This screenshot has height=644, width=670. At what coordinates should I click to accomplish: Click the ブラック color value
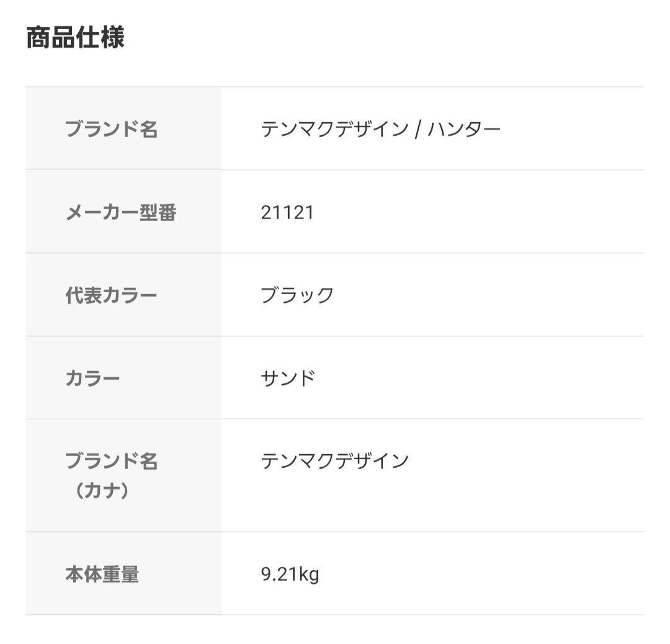click(x=297, y=295)
